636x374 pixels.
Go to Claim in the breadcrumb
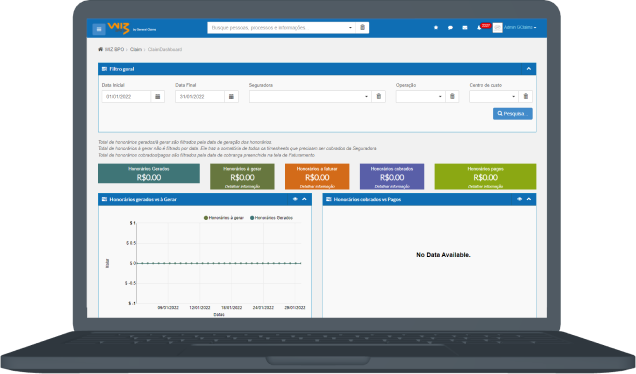[x=136, y=49]
